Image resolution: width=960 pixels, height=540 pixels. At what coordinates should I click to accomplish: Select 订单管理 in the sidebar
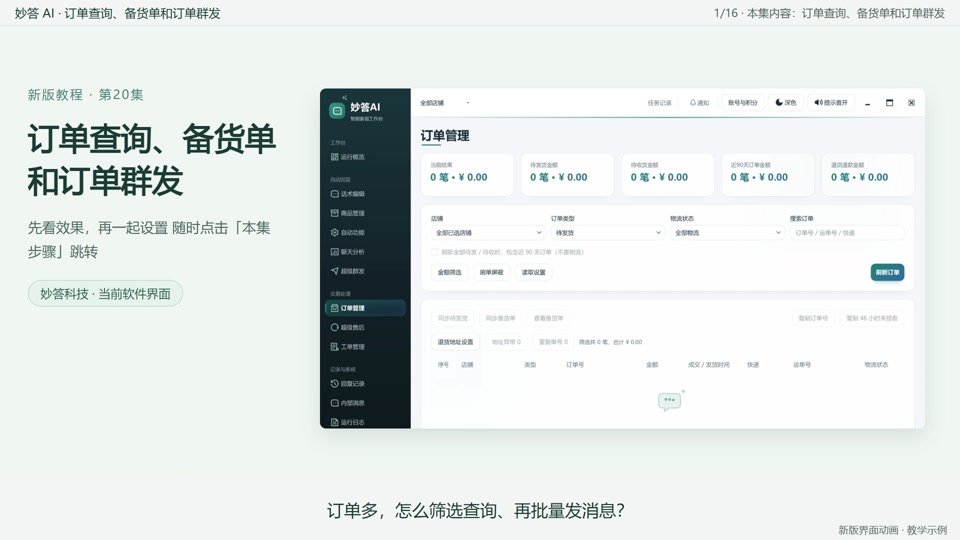(x=365, y=308)
